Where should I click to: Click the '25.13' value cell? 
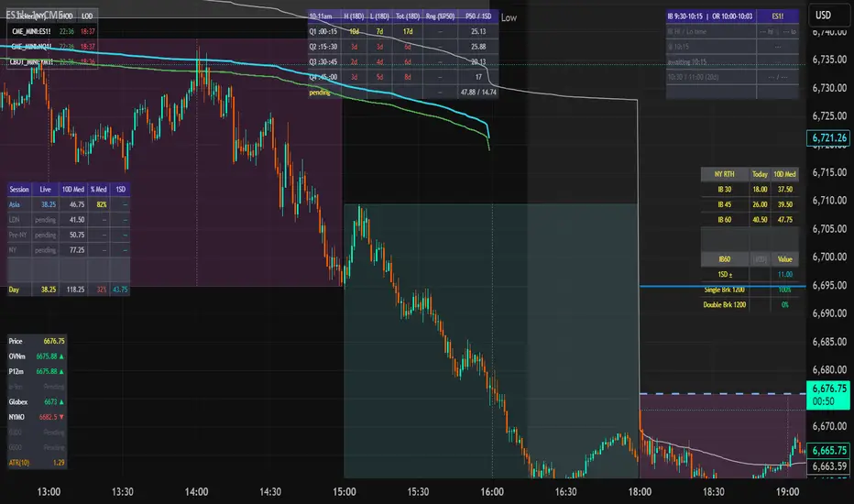tap(478, 31)
